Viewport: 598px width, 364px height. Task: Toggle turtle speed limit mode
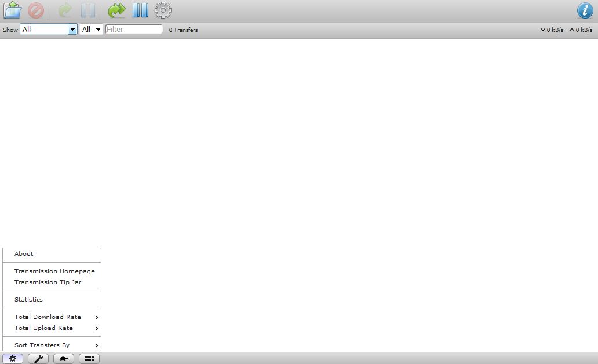pyautogui.click(x=64, y=359)
